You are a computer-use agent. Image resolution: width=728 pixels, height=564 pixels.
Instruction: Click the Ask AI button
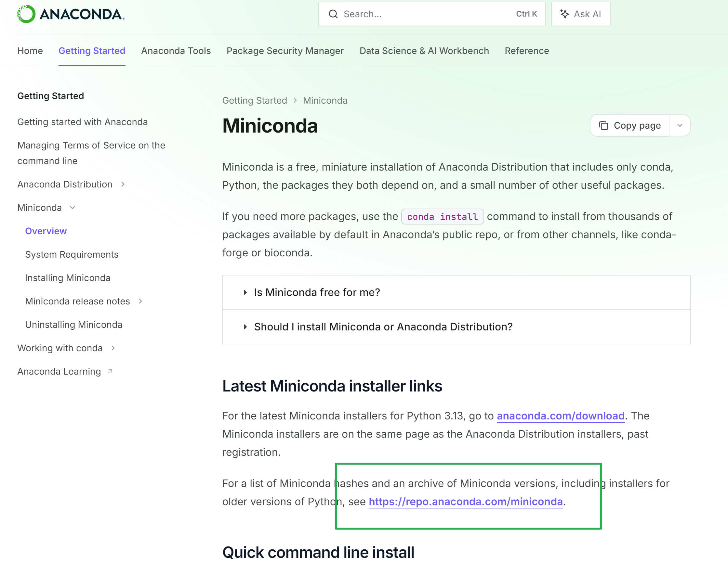581,14
